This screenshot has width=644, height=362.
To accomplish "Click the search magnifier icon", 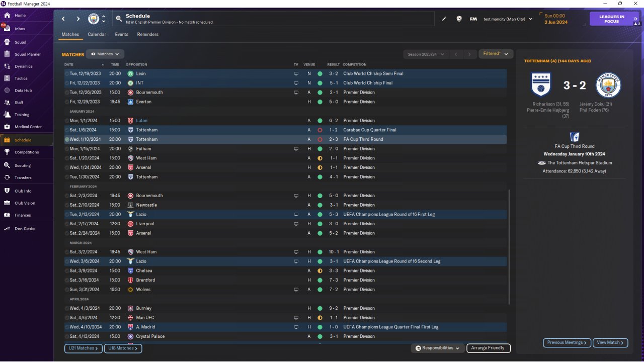I will click(x=119, y=19).
